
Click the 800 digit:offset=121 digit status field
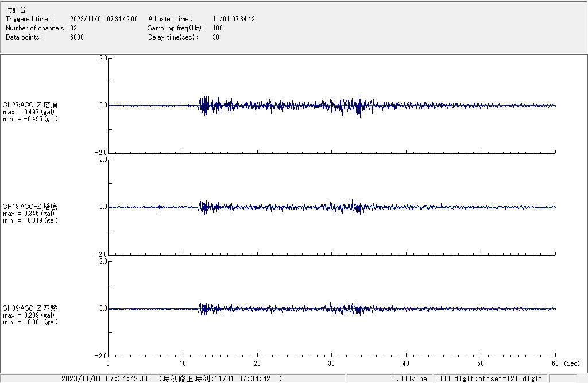pyautogui.click(x=490, y=378)
